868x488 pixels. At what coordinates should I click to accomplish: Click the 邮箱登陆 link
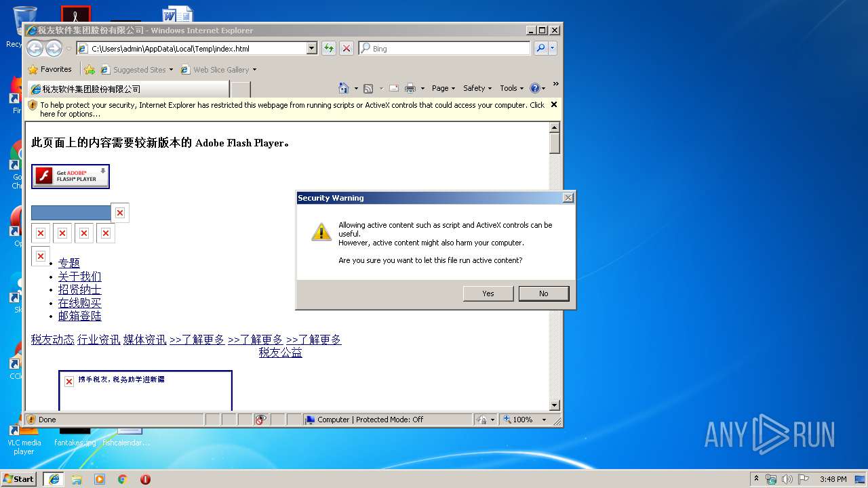[80, 316]
